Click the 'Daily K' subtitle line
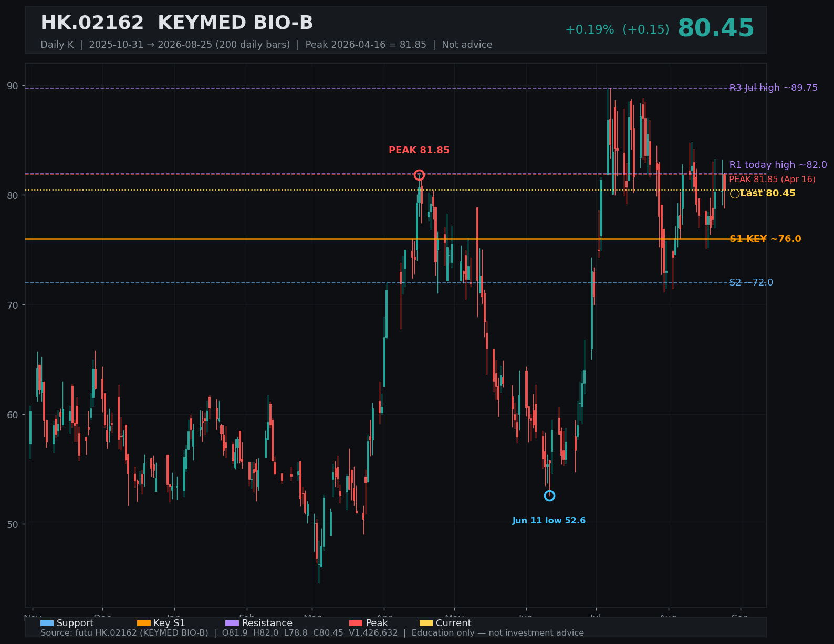The image size is (834, 644). coord(266,45)
